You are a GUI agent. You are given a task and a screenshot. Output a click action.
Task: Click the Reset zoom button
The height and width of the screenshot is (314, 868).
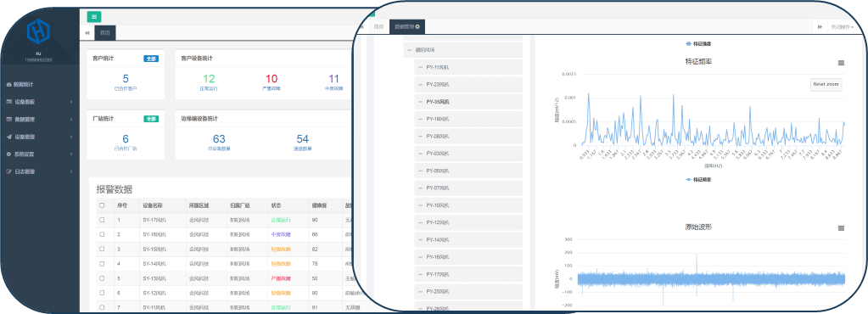click(x=826, y=85)
